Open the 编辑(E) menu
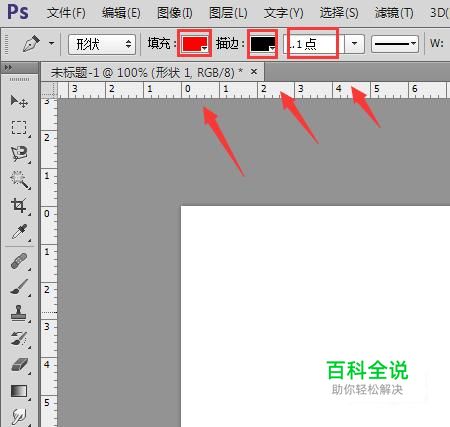450x427 pixels. tap(121, 13)
